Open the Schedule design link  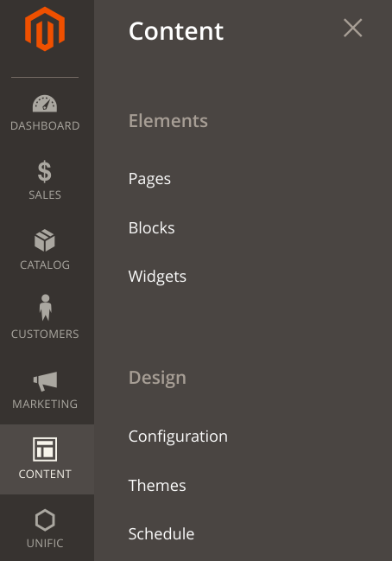[x=161, y=534]
